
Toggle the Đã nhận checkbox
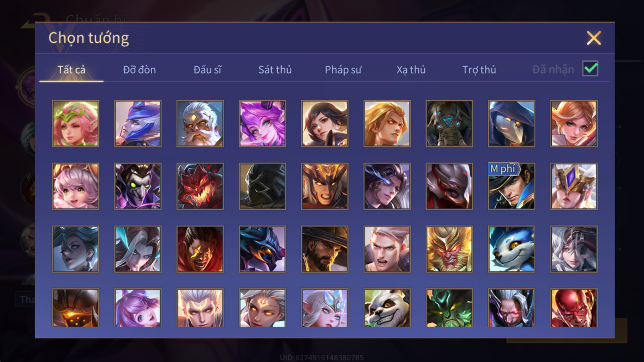pos(590,69)
